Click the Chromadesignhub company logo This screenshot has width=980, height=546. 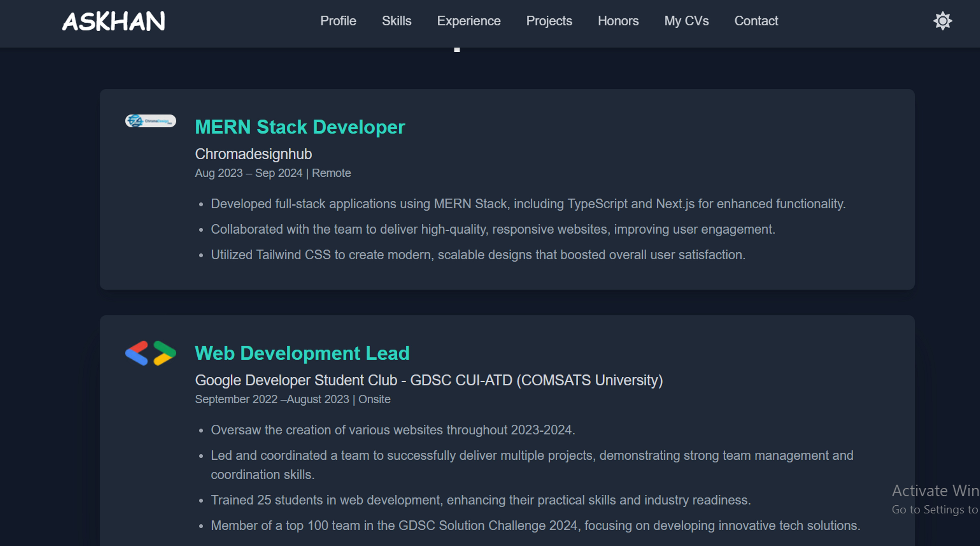pos(151,121)
